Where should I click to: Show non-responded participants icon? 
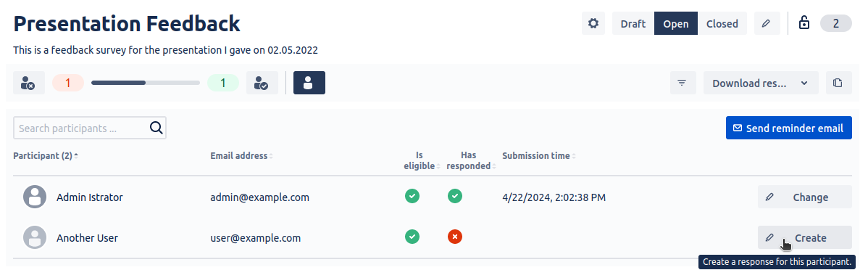click(29, 83)
